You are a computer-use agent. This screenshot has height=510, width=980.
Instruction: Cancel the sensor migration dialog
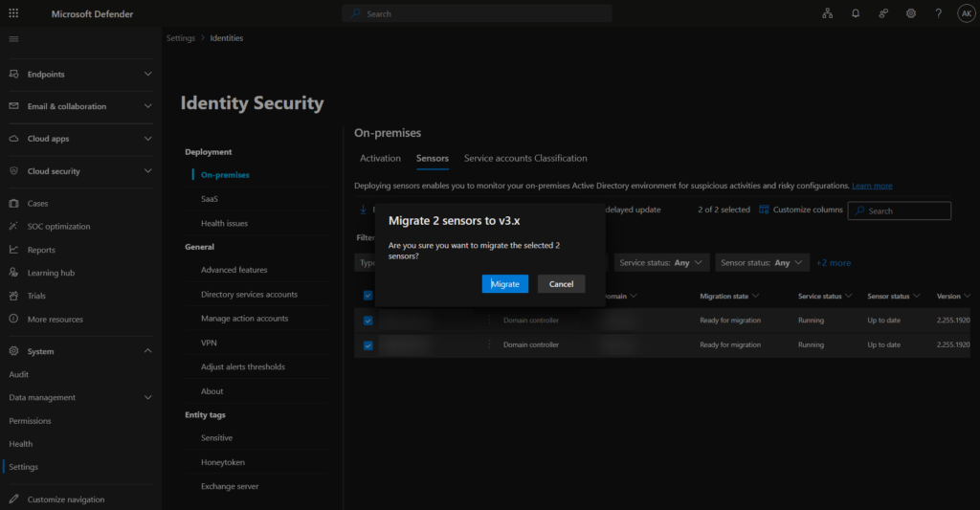click(561, 284)
